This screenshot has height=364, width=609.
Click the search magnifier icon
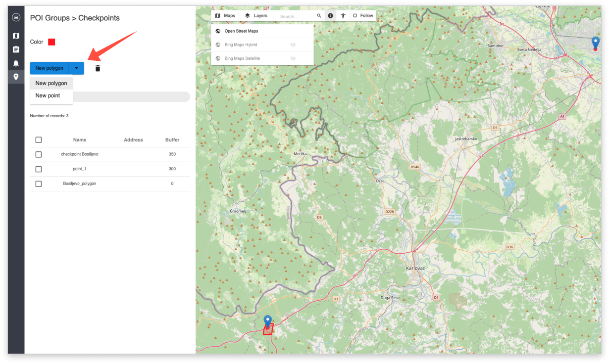pos(319,16)
